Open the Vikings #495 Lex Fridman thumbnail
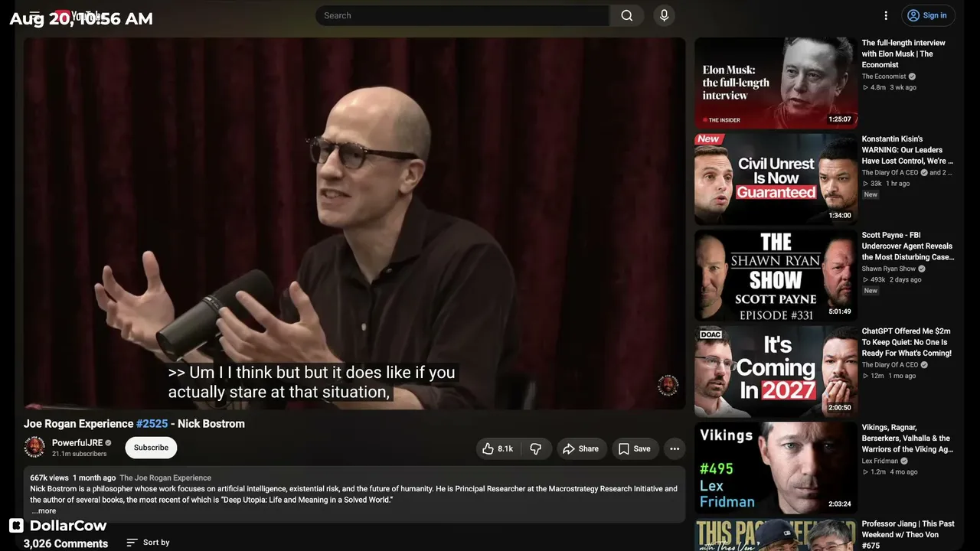The height and width of the screenshot is (551, 980). pos(776,468)
